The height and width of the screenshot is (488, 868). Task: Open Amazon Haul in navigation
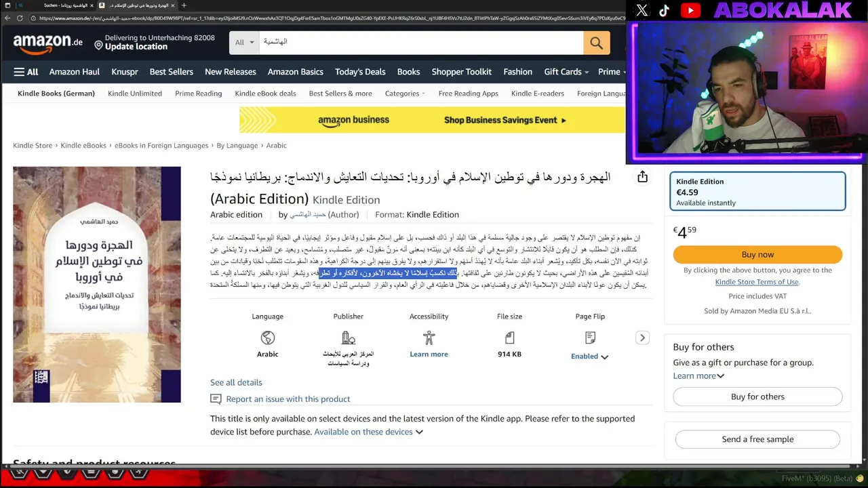(x=75, y=72)
